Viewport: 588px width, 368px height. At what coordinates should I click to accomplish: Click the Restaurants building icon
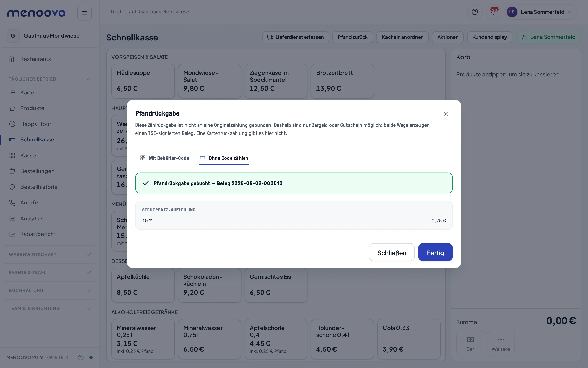pos(12,59)
